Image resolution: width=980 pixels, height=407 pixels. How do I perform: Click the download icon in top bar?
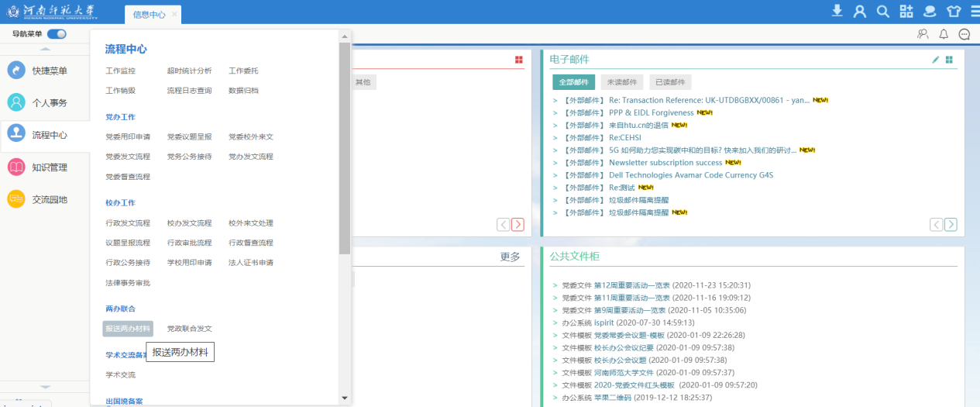click(x=837, y=11)
